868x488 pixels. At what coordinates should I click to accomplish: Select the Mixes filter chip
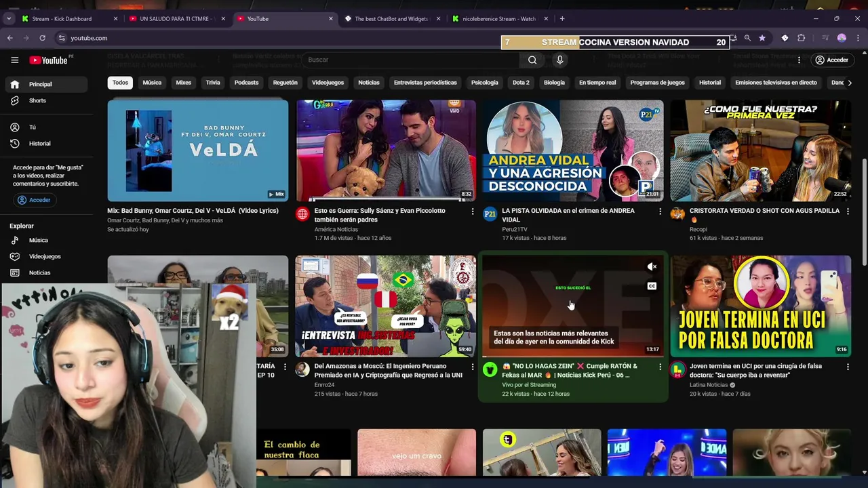184,83
